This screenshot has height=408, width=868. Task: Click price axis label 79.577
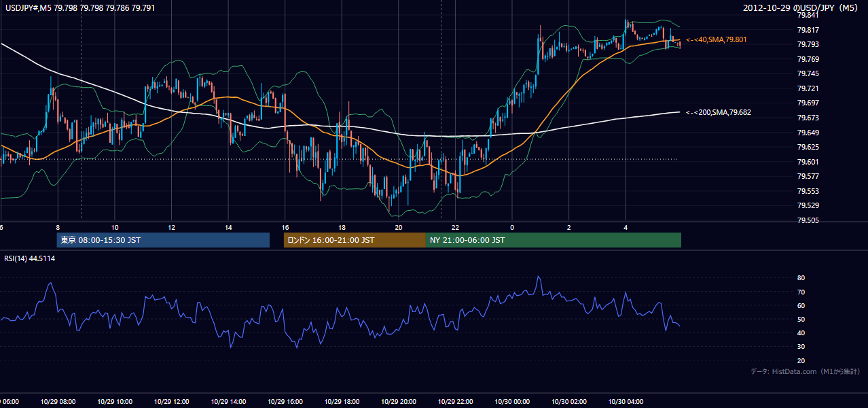807,176
